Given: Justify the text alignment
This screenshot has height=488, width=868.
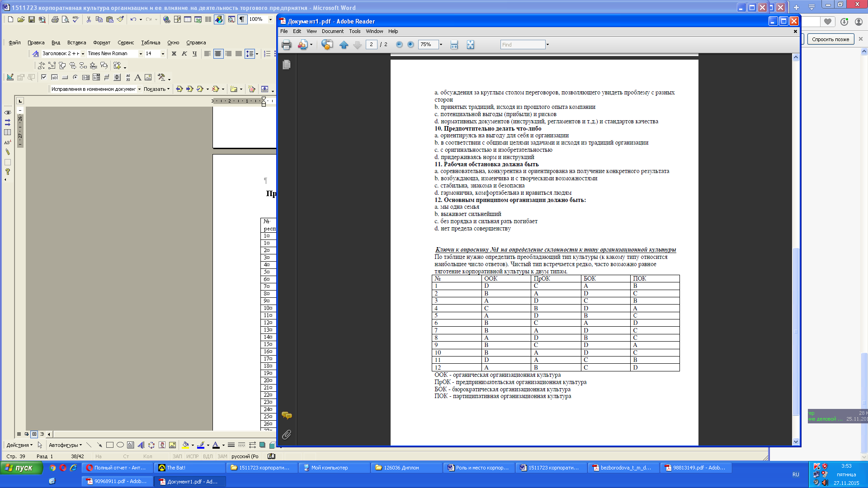Looking at the screenshot, I should (x=239, y=54).
